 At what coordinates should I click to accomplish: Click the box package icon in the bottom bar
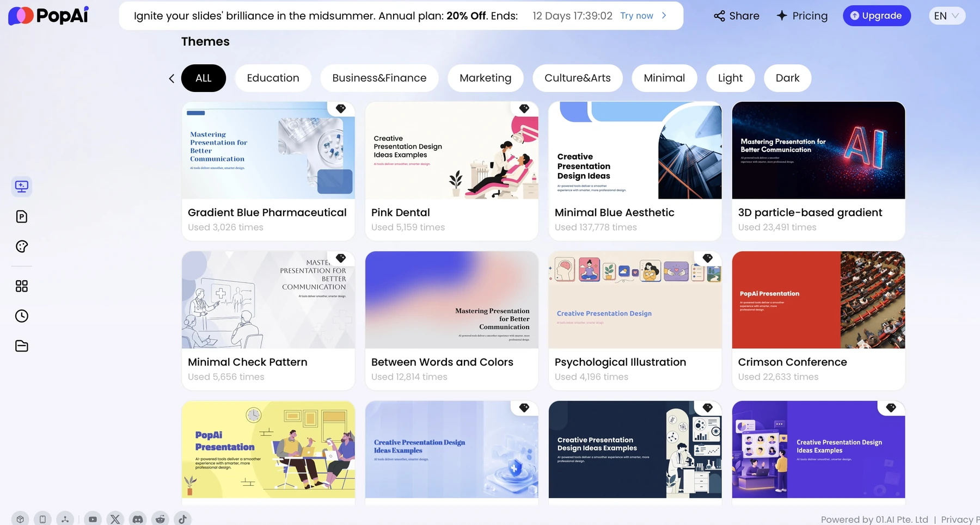click(x=20, y=519)
